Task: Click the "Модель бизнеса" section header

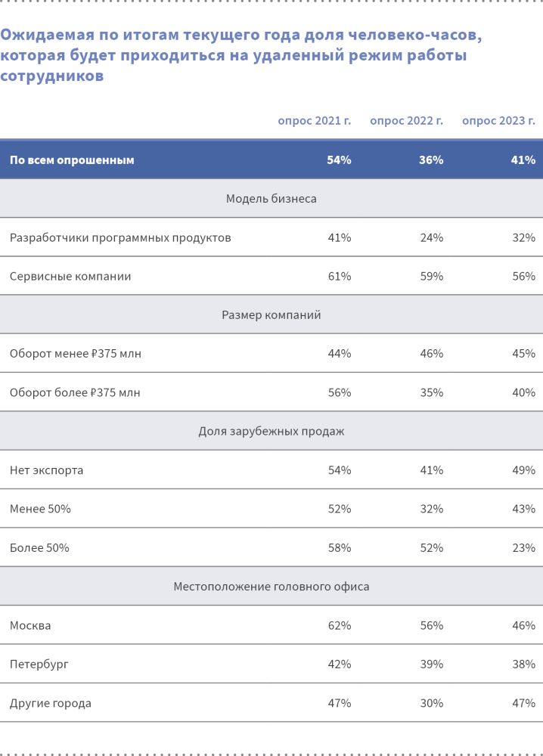Action: click(271, 199)
